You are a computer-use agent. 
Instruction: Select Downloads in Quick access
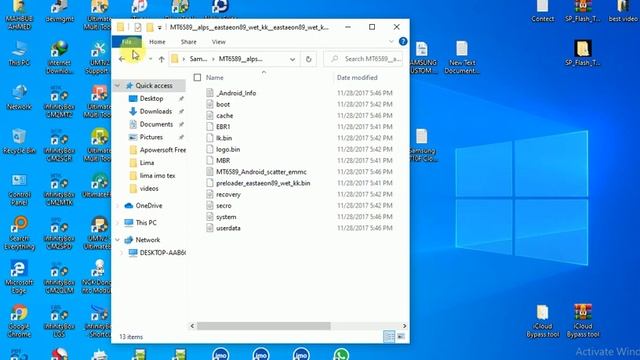point(155,111)
